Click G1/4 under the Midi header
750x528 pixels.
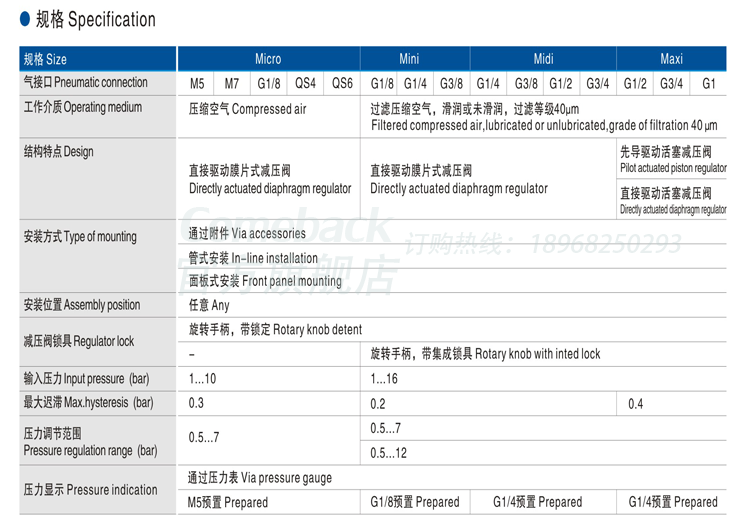488,84
